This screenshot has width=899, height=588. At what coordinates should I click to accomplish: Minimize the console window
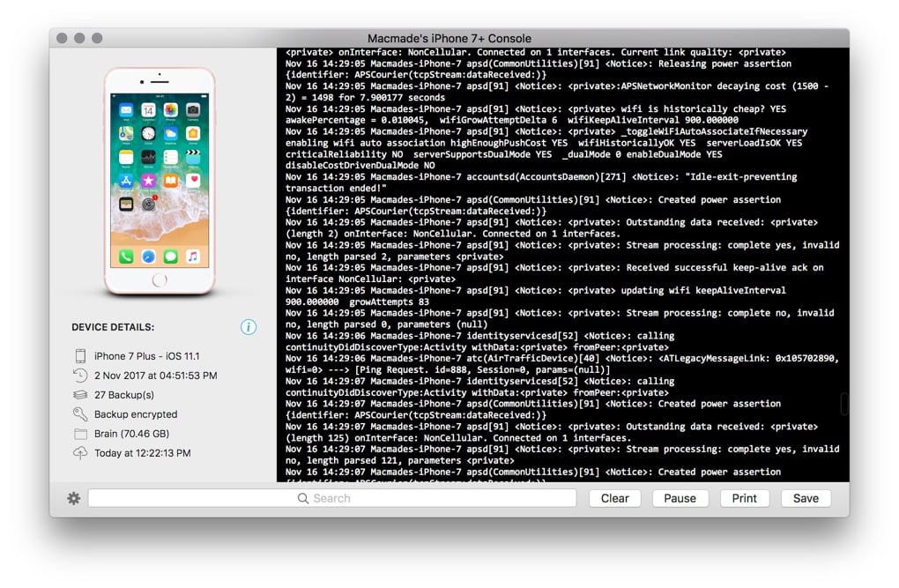(x=79, y=38)
